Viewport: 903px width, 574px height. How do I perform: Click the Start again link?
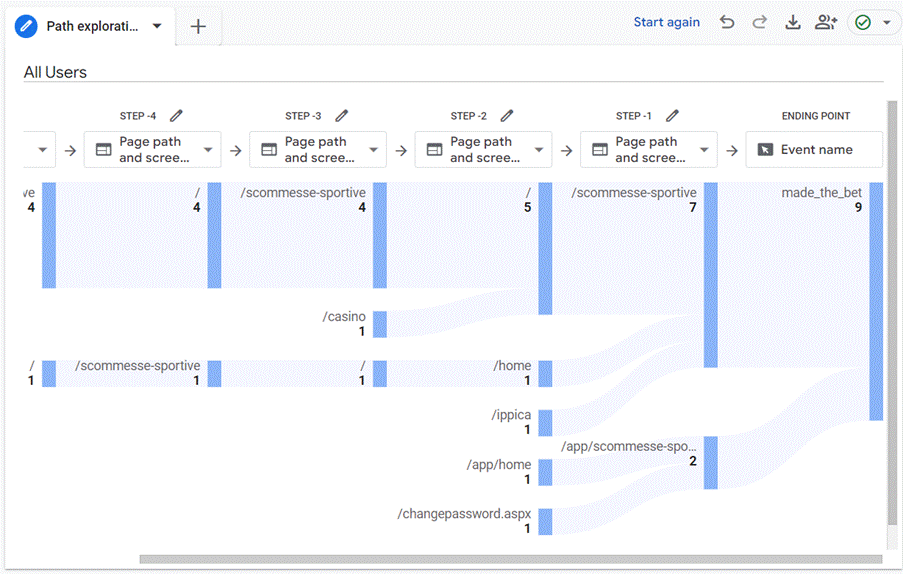[666, 22]
